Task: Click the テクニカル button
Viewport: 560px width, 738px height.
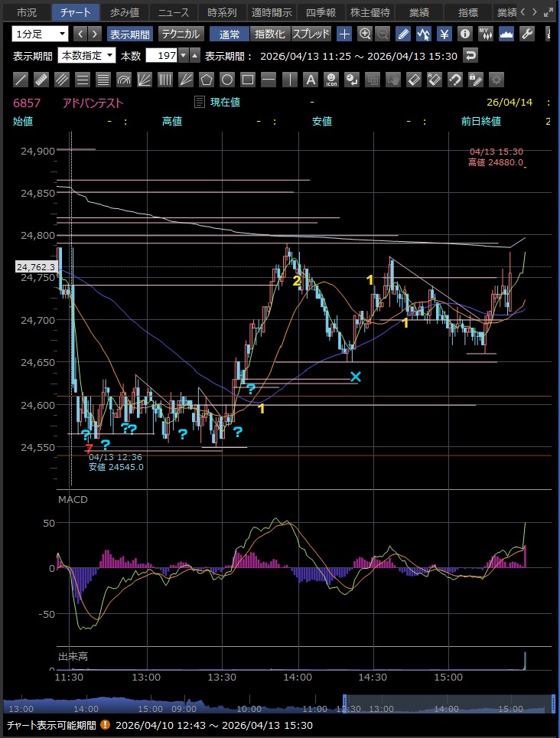Action: (x=180, y=34)
